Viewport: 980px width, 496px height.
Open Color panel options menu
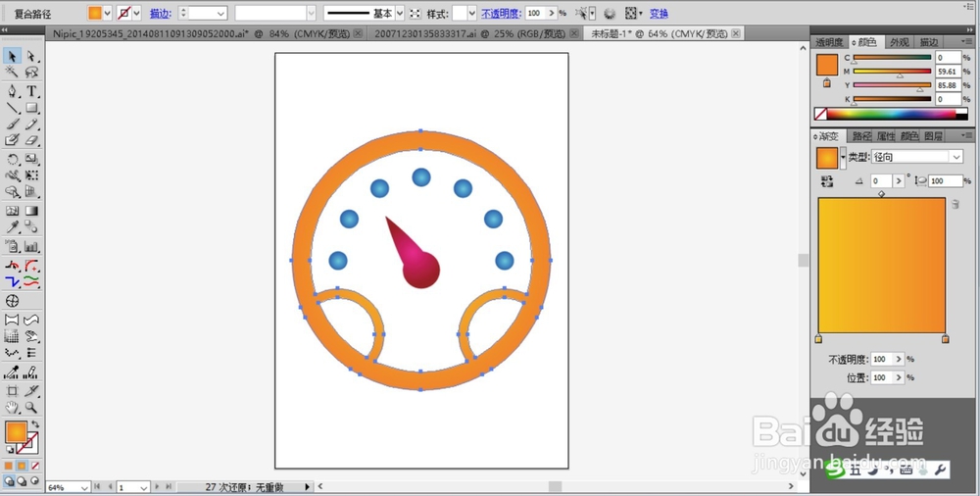click(966, 42)
